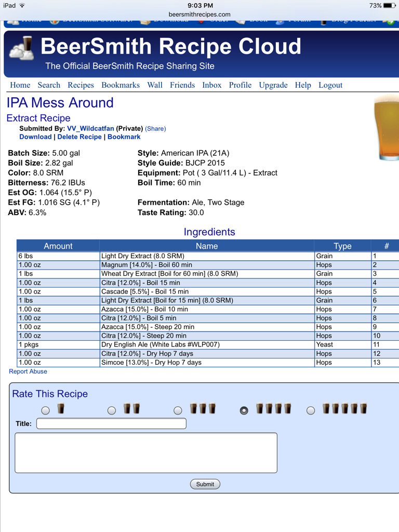Viewport: 399px width, 532px height.
Task: Click the four beer glasses rating icon
Action: pos(273,408)
